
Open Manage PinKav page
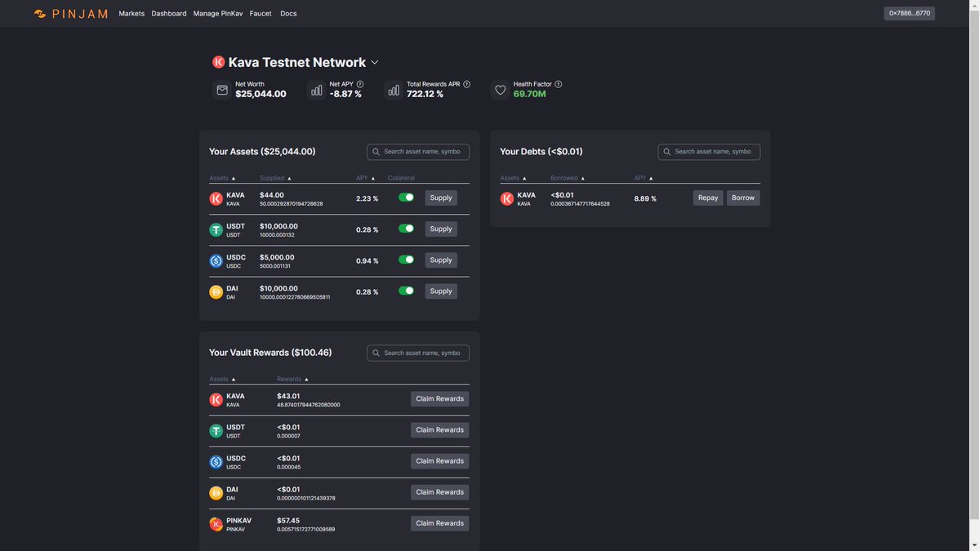(218, 14)
